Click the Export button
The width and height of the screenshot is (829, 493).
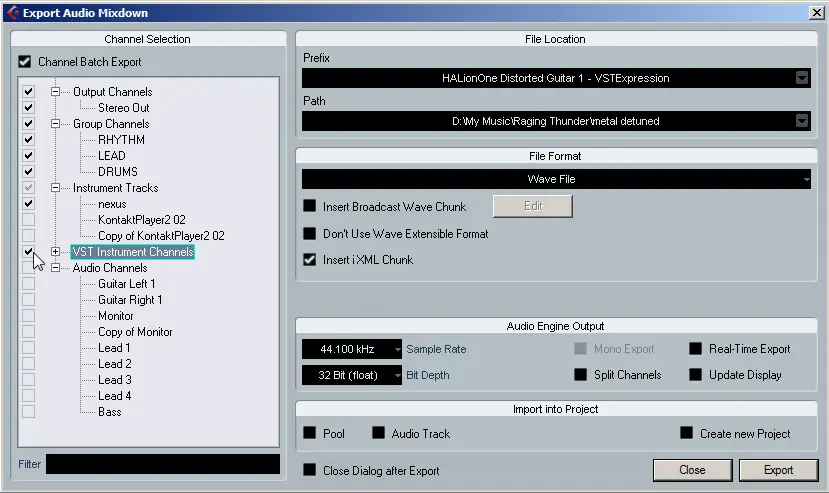coord(778,470)
